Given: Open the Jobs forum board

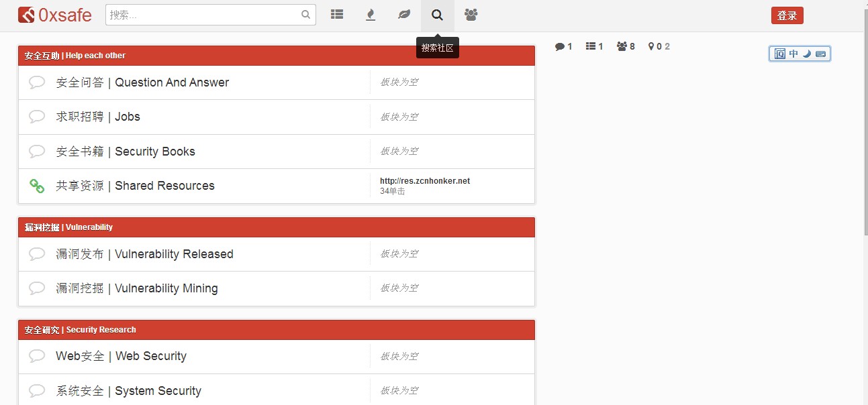Looking at the screenshot, I should 98,117.
